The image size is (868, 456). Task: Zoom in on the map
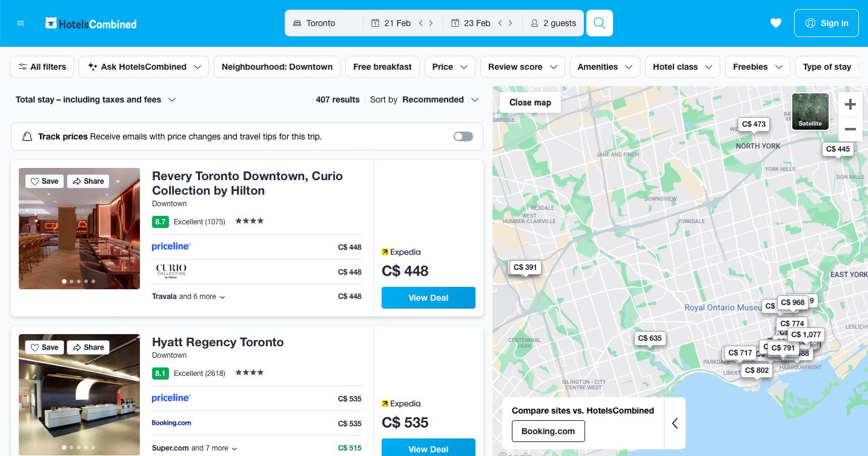coord(850,104)
